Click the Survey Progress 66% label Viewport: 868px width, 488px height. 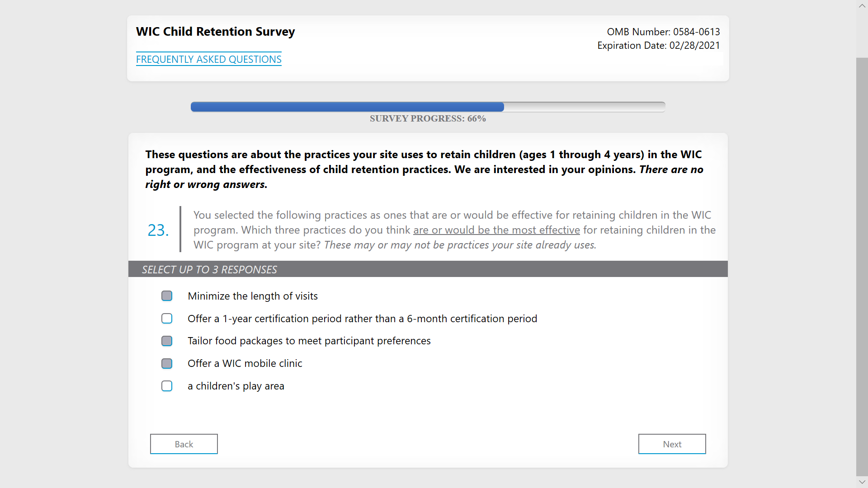pos(428,119)
